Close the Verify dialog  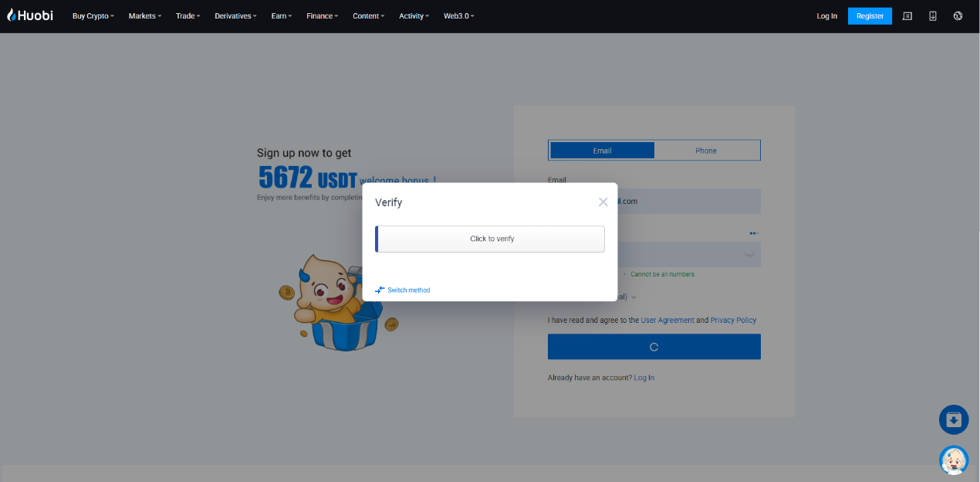(603, 202)
